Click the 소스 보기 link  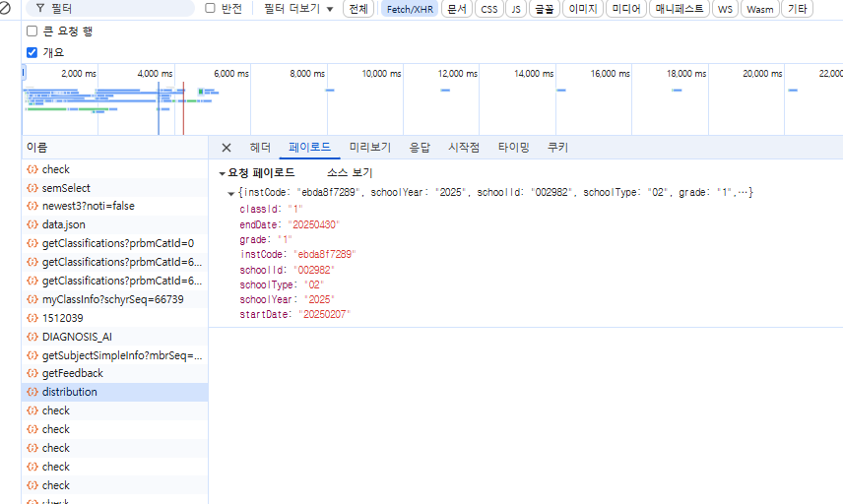350,172
